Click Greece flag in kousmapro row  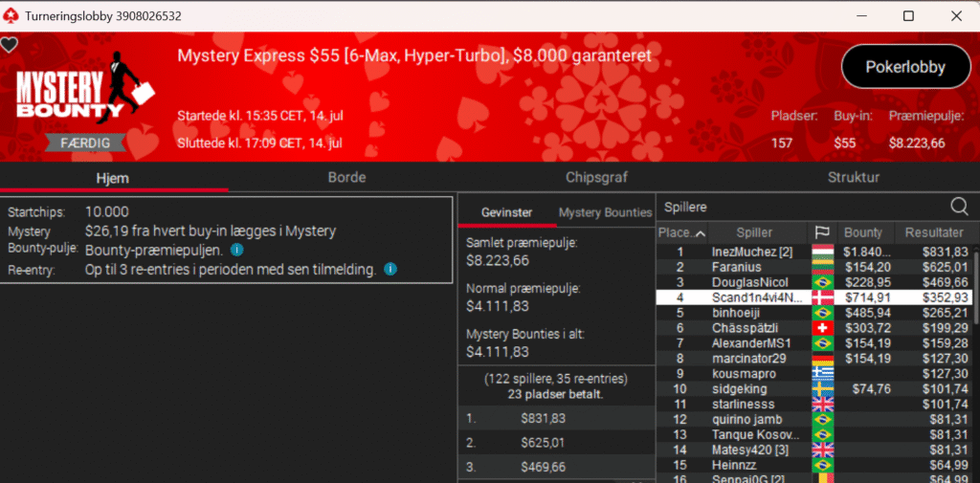(822, 374)
